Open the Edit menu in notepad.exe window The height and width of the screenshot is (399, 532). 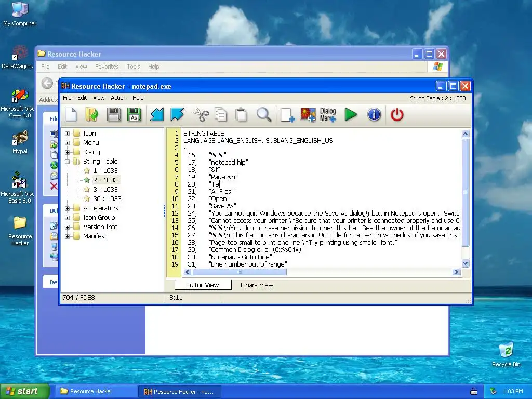click(82, 98)
